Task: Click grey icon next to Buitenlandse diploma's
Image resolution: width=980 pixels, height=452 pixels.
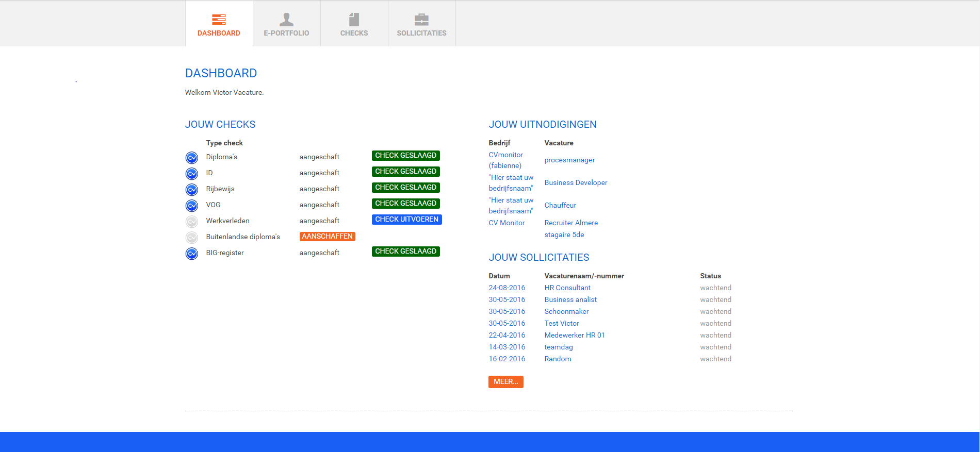Action: point(192,238)
